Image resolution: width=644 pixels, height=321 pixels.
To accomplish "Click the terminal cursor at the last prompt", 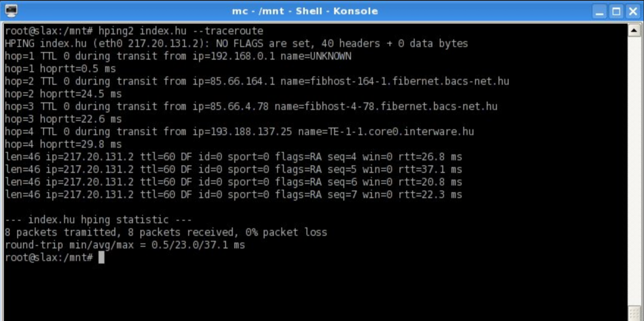I will coord(101,258).
